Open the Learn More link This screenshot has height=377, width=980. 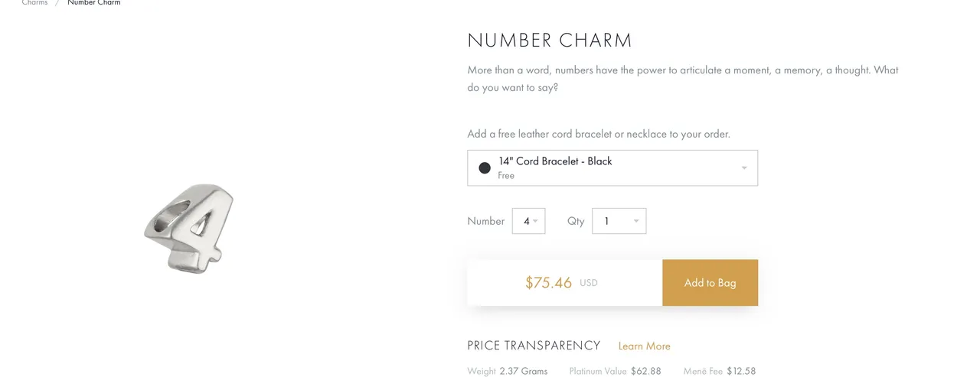644,346
